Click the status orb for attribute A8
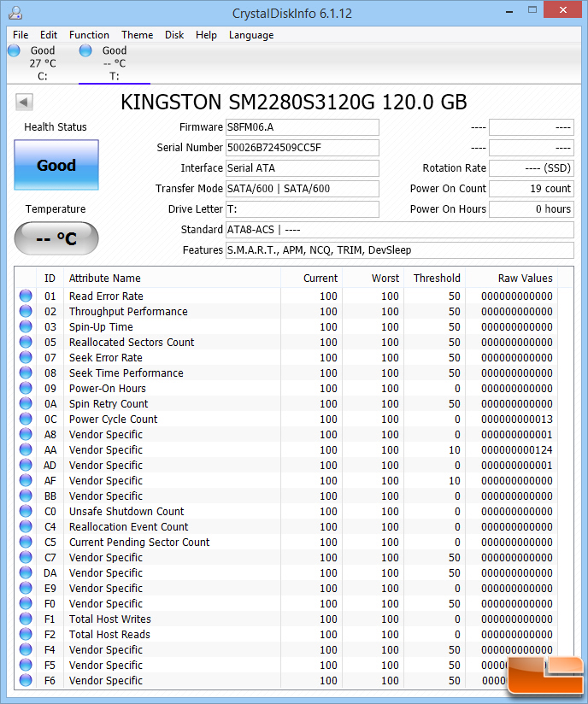This screenshot has height=704, width=588. click(26, 434)
